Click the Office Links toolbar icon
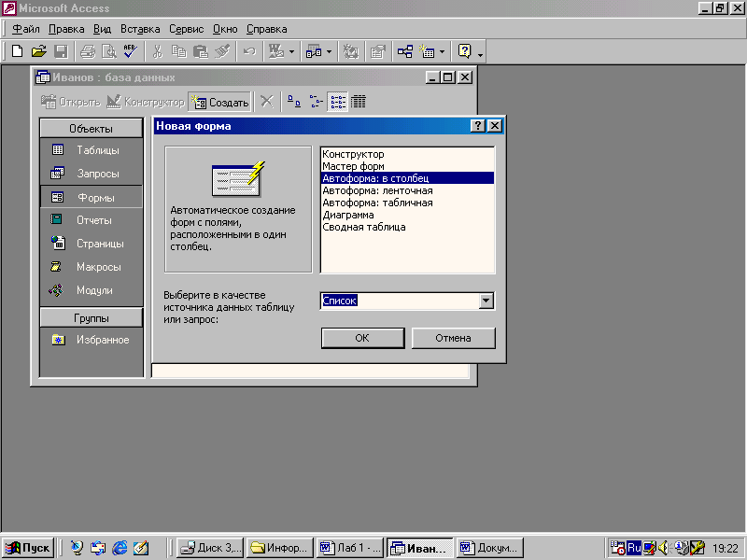The image size is (747, 560). pos(276,51)
